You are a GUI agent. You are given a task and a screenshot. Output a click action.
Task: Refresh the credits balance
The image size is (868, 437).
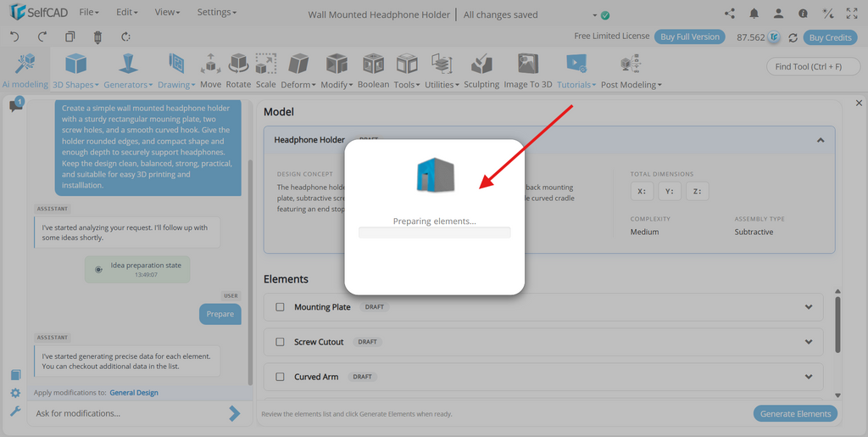793,37
